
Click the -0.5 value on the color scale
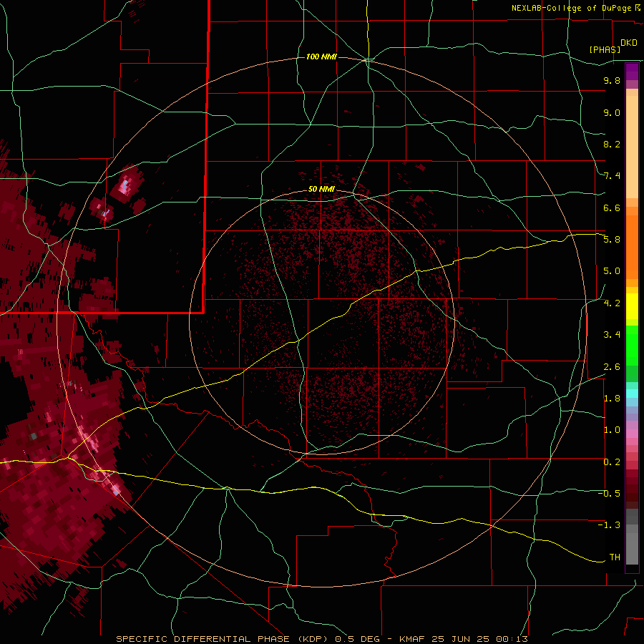tap(609, 494)
